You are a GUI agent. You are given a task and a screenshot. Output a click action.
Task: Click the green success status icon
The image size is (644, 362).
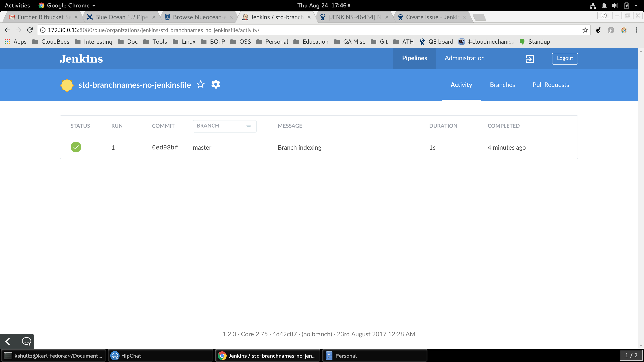point(76,147)
